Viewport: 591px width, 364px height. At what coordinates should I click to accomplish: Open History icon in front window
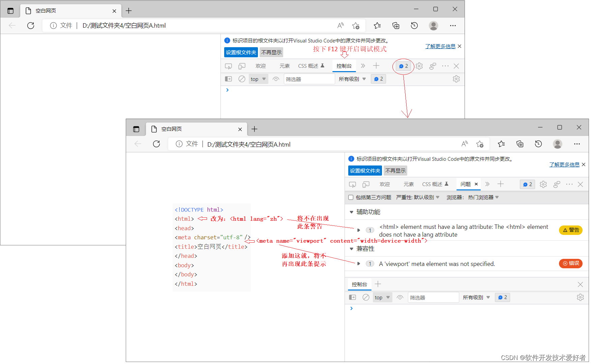click(538, 144)
